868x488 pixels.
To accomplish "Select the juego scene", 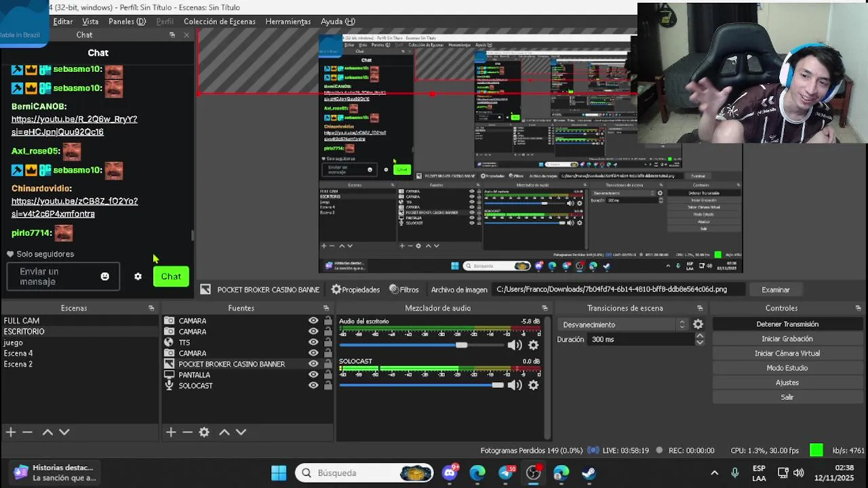I will (13, 342).
